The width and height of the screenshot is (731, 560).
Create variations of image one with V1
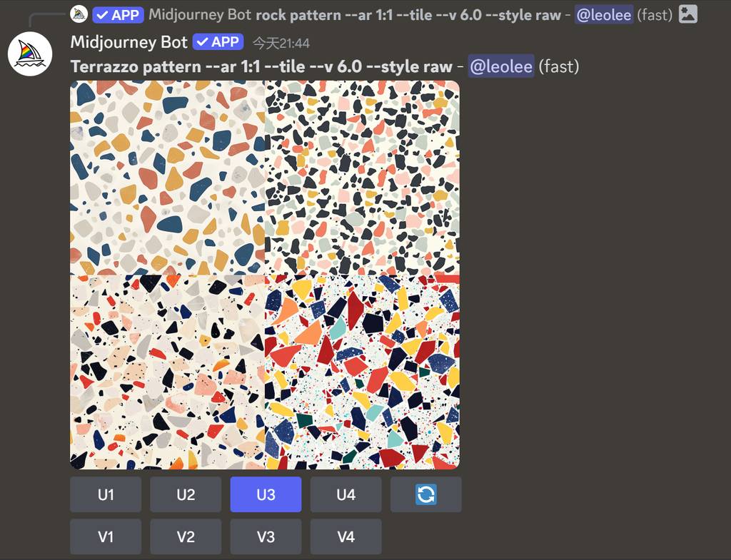(x=106, y=536)
